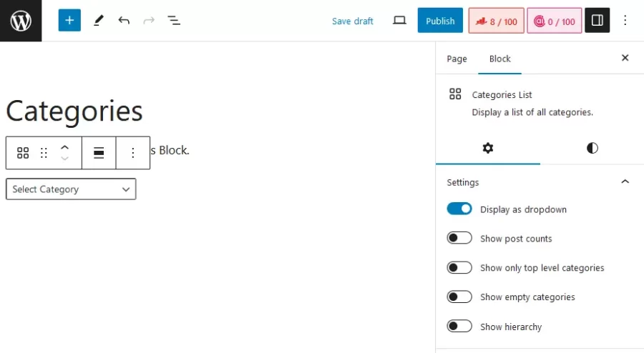This screenshot has height=353, width=644.
Task: Enable Show hierarchy
Action: 459,326
